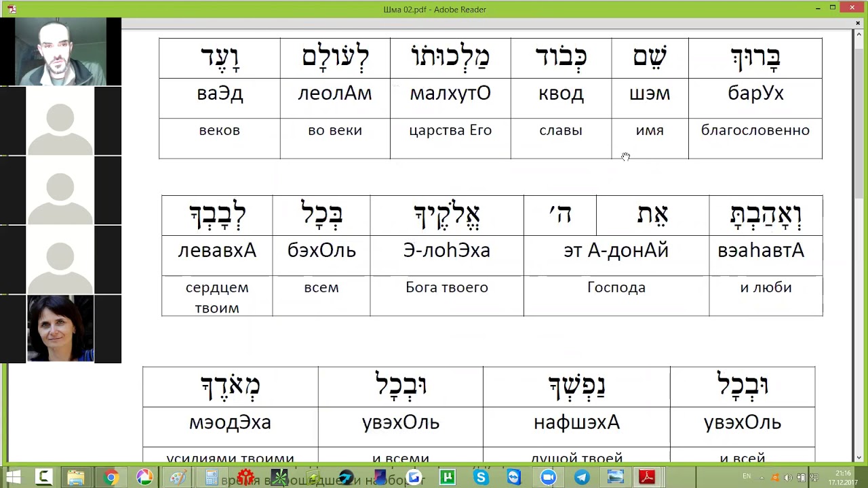Click the blue G circle taskbar icon
Viewport: 868px width, 488px height.
coord(414,477)
